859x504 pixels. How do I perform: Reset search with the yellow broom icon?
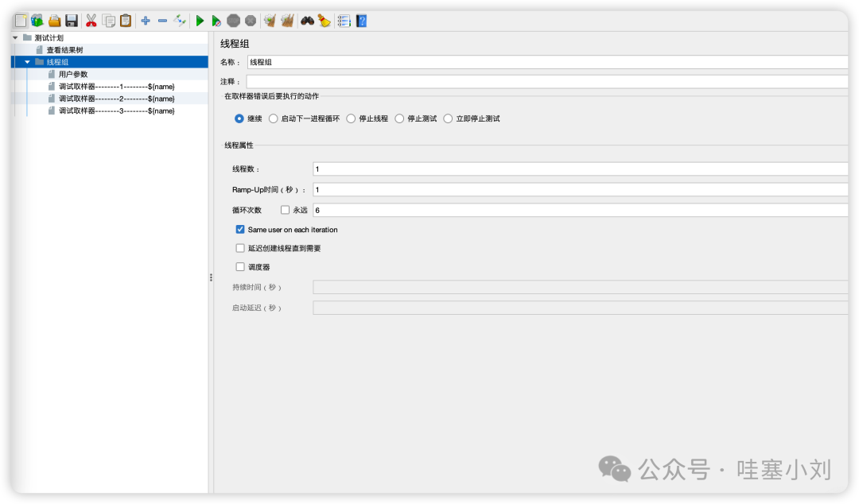[x=325, y=21]
